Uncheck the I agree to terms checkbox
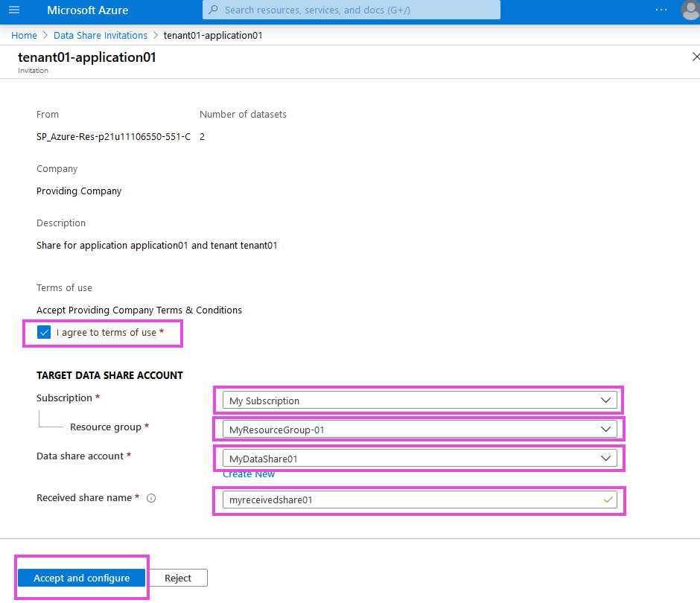This screenshot has height=603, width=700. tap(44, 333)
